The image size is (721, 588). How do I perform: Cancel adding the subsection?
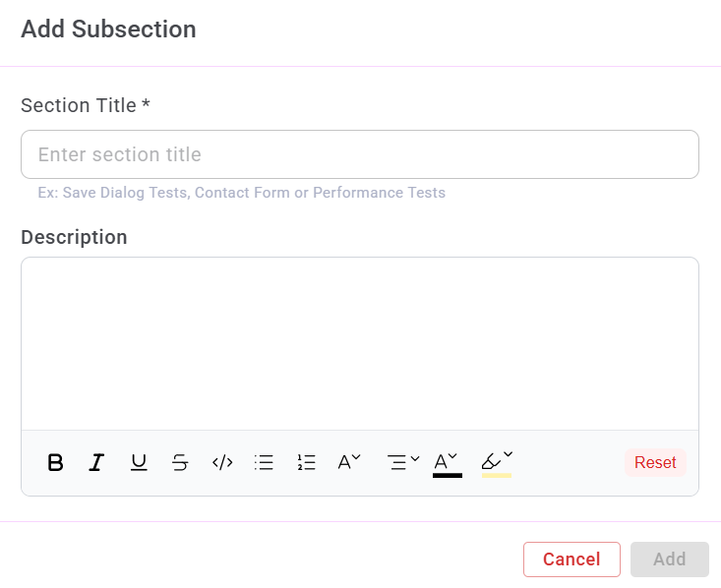click(x=571, y=559)
